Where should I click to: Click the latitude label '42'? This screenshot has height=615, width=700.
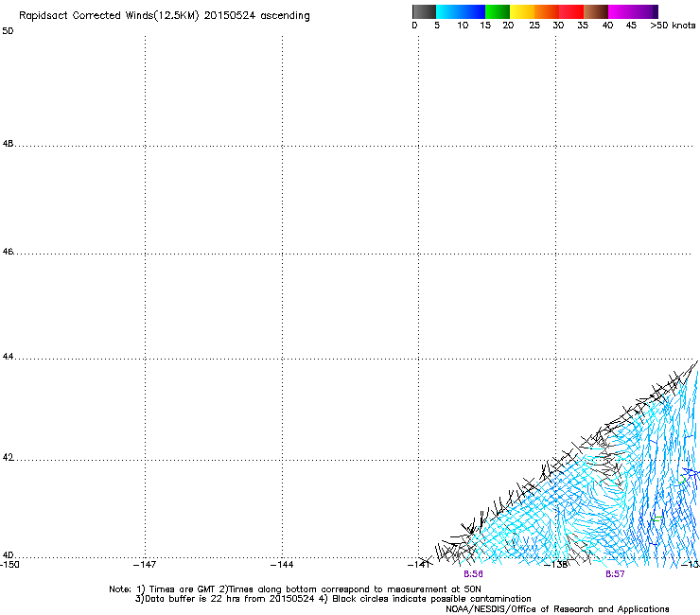[x=8, y=457]
